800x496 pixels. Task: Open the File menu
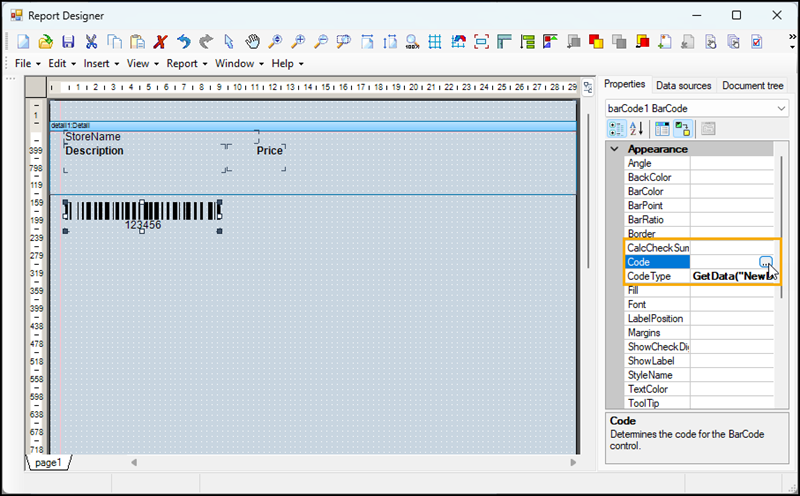coord(28,63)
